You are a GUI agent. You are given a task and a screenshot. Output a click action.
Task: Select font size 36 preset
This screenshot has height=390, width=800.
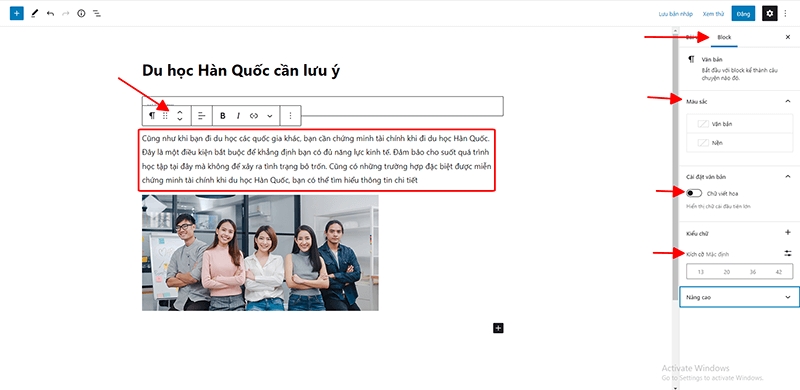pyautogui.click(x=753, y=272)
